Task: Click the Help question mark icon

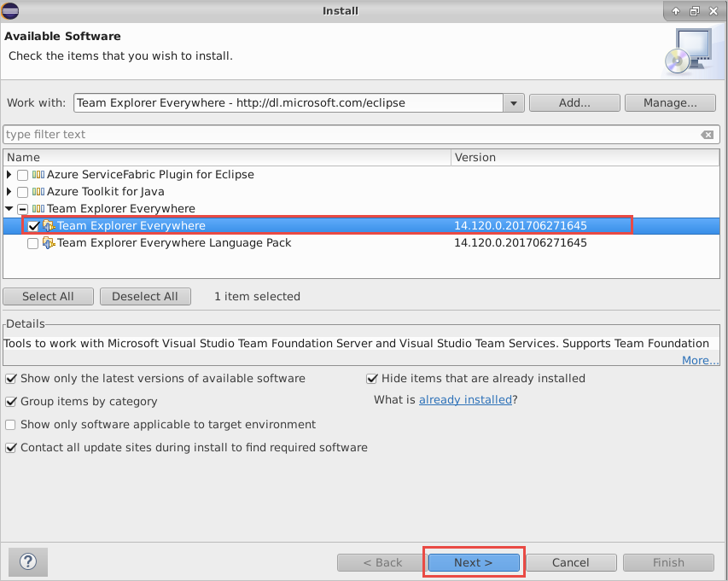Action: point(27,561)
